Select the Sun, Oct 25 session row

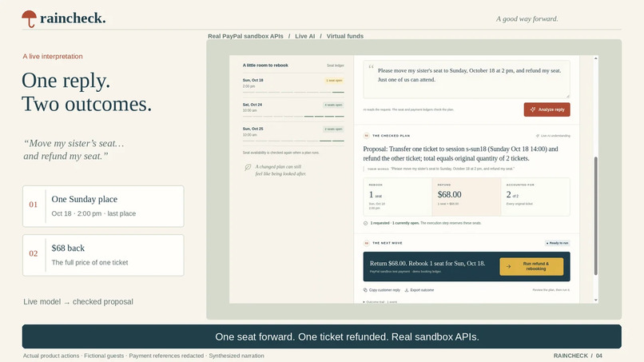[293, 133]
